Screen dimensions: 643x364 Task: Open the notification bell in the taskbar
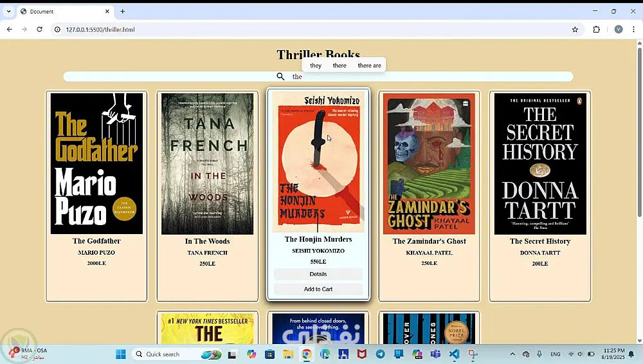coord(632,354)
